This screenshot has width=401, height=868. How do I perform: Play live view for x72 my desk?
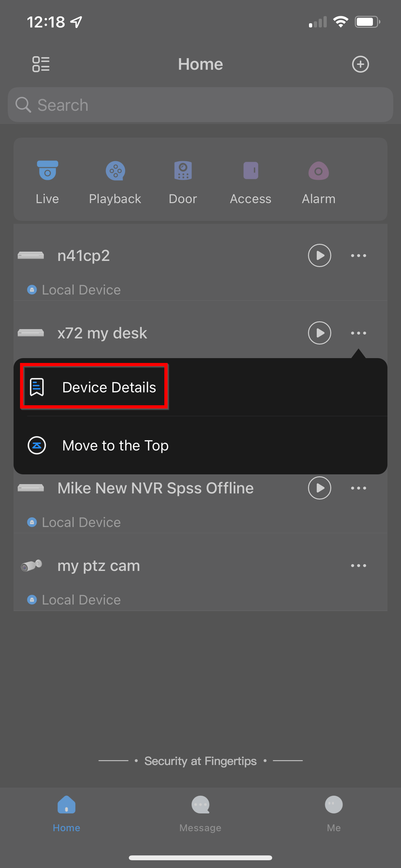pyautogui.click(x=319, y=333)
